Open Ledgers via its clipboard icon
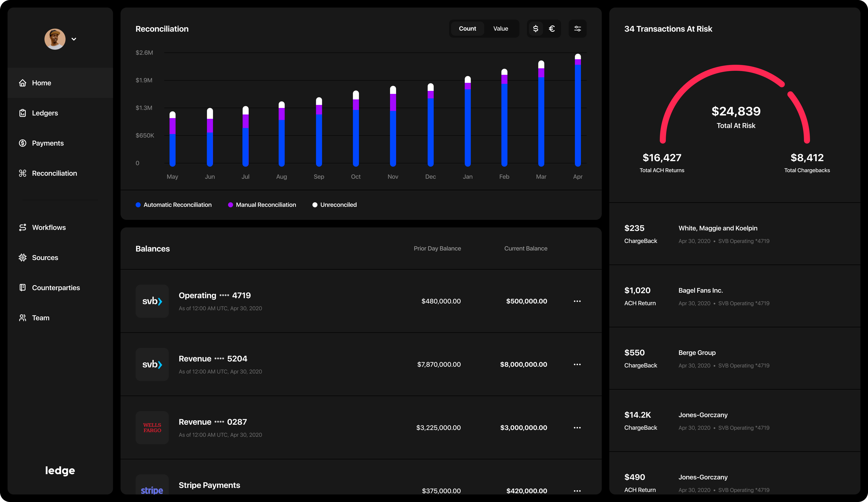This screenshot has height=502, width=868. pyautogui.click(x=23, y=113)
